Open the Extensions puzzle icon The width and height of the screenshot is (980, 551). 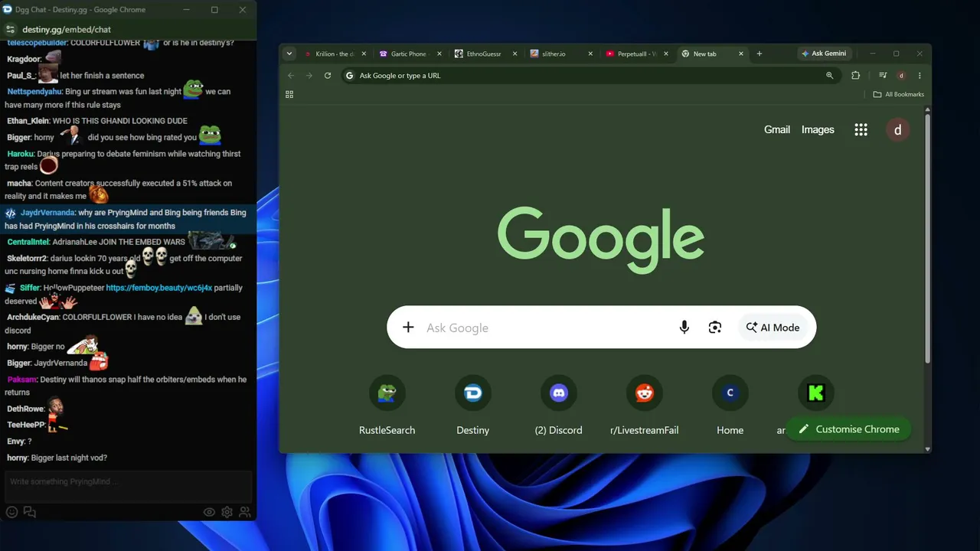pyautogui.click(x=856, y=76)
